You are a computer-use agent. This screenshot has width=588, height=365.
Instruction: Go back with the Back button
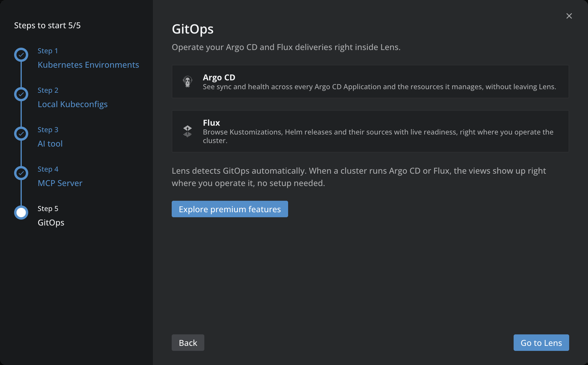(188, 343)
